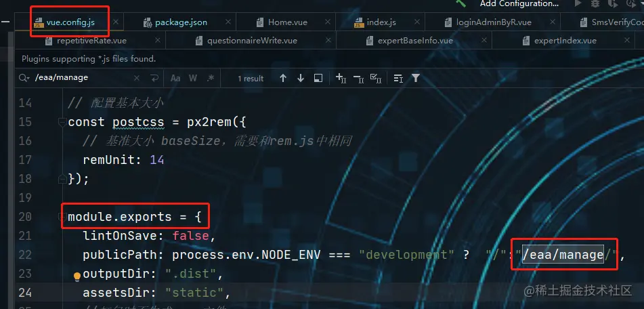The image size is (644, 309).
Task: Insert new line in search field
Action: click(154, 78)
